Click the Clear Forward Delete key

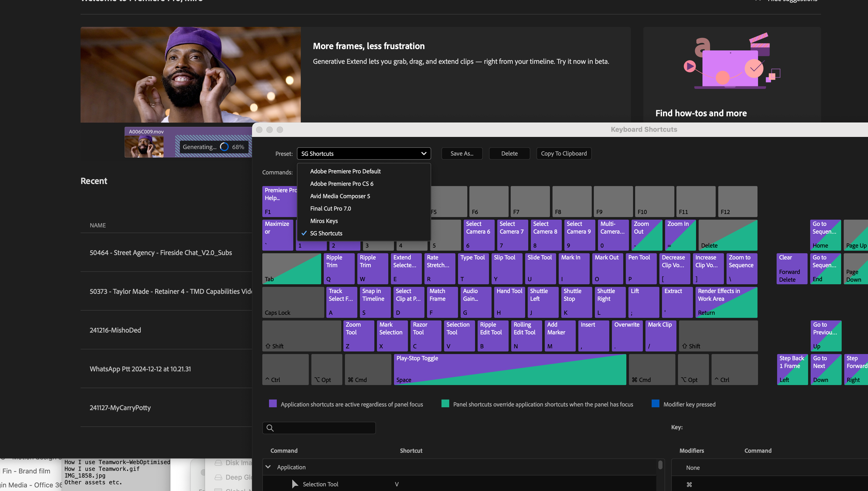pyautogui.click(x=792, y=269)
